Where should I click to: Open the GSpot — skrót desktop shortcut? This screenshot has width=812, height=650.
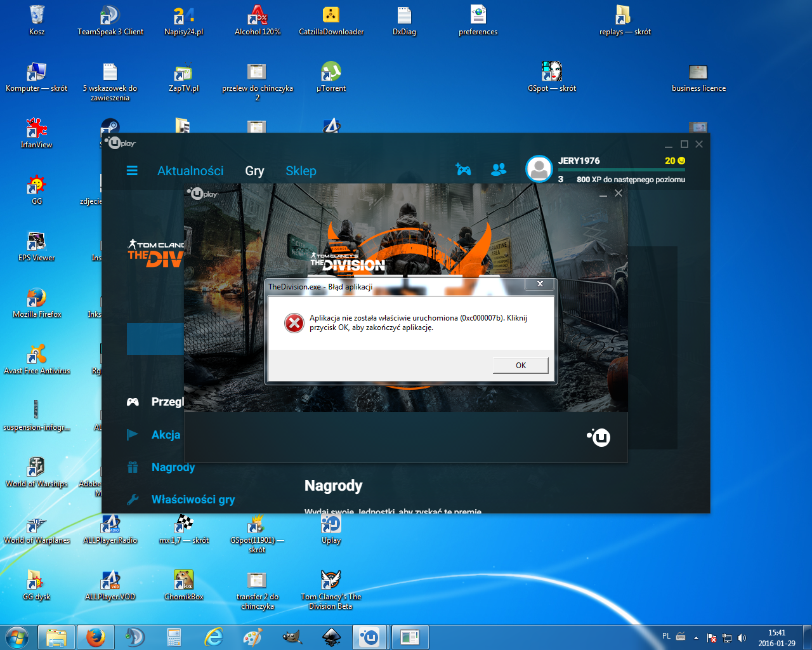[x=552, y=76]
